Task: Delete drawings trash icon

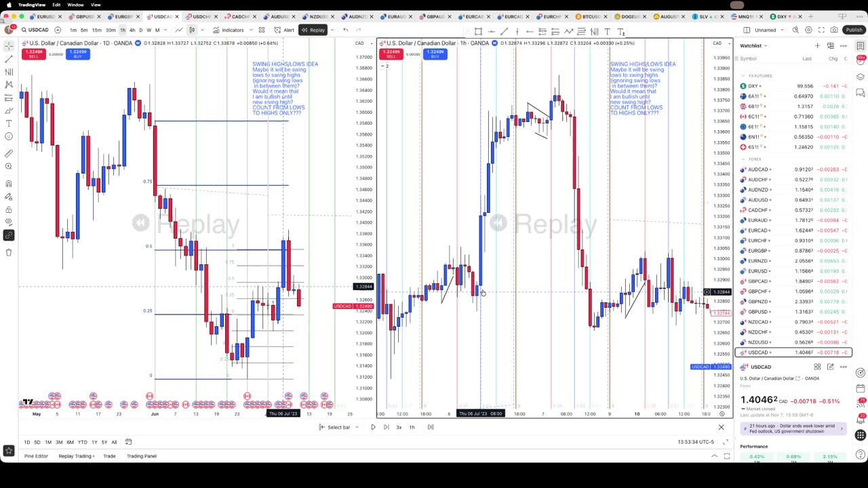Action: 9,252
